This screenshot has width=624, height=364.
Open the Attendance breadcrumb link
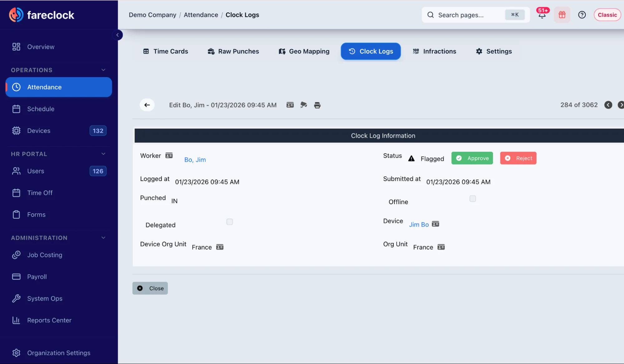click(201, 15)
